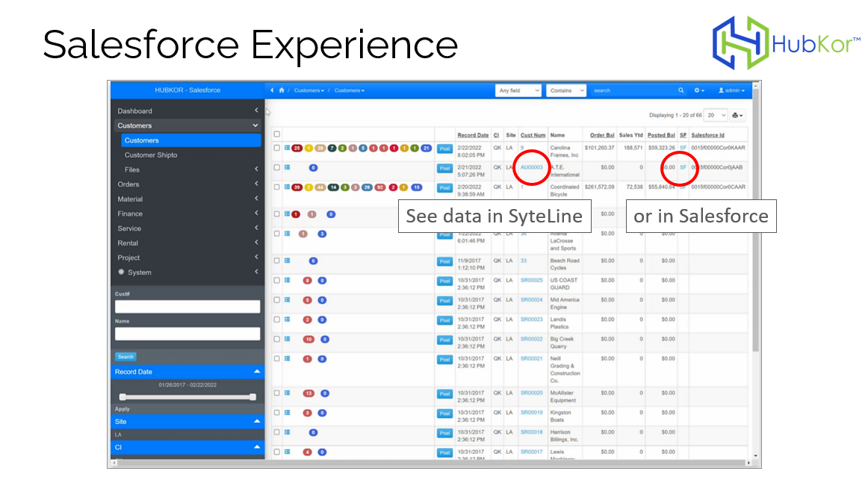Viewport: 868px width, 489px height.
Task: Click the printer icon near the page size selector
Action: (737, 115)
